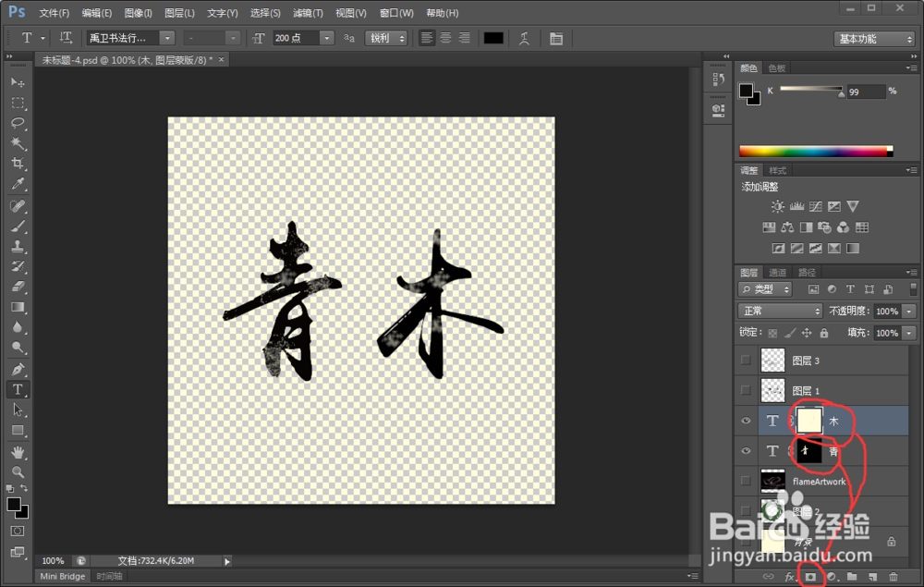Select the Move tool at the toolbar top

17,81
